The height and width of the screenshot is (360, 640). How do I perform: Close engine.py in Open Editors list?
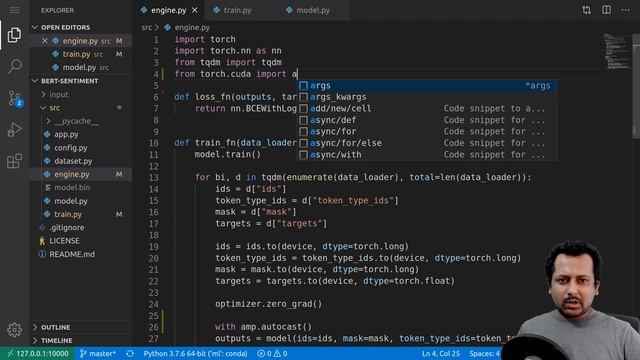[x=44, y=41]
